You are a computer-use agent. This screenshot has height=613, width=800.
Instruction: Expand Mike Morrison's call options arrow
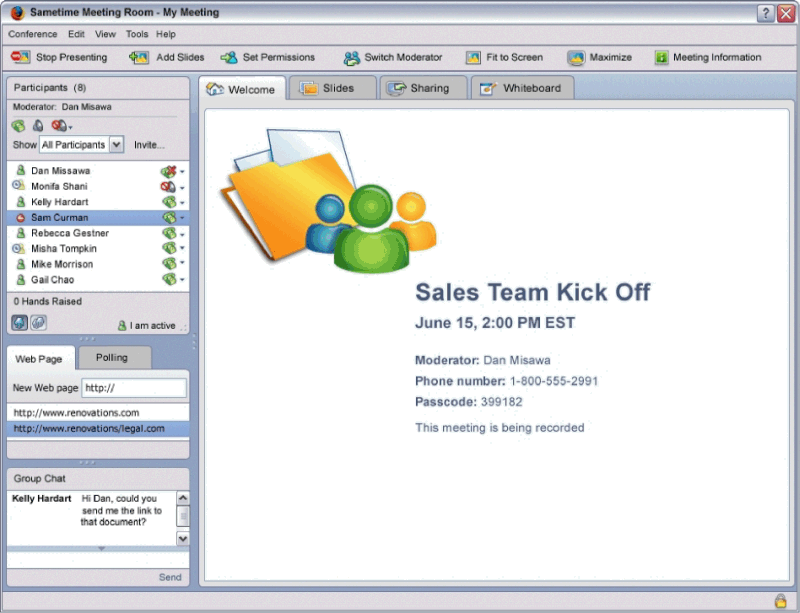(182, 264)
